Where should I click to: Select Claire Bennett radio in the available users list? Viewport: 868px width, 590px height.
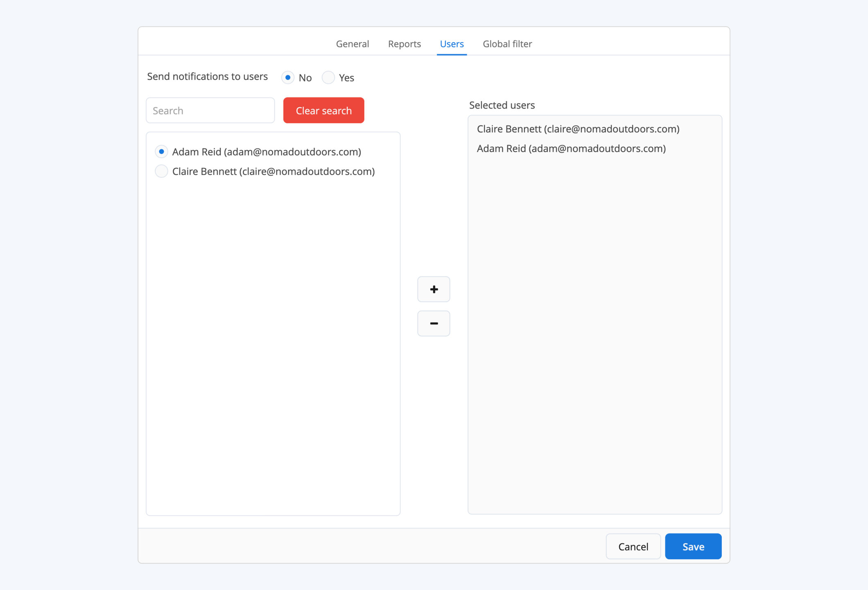click(161, 171)
